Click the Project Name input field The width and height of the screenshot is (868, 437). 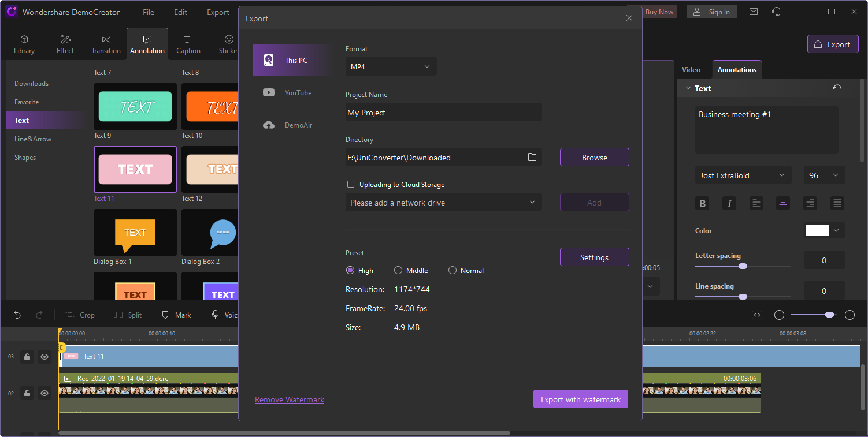(444, 113)
